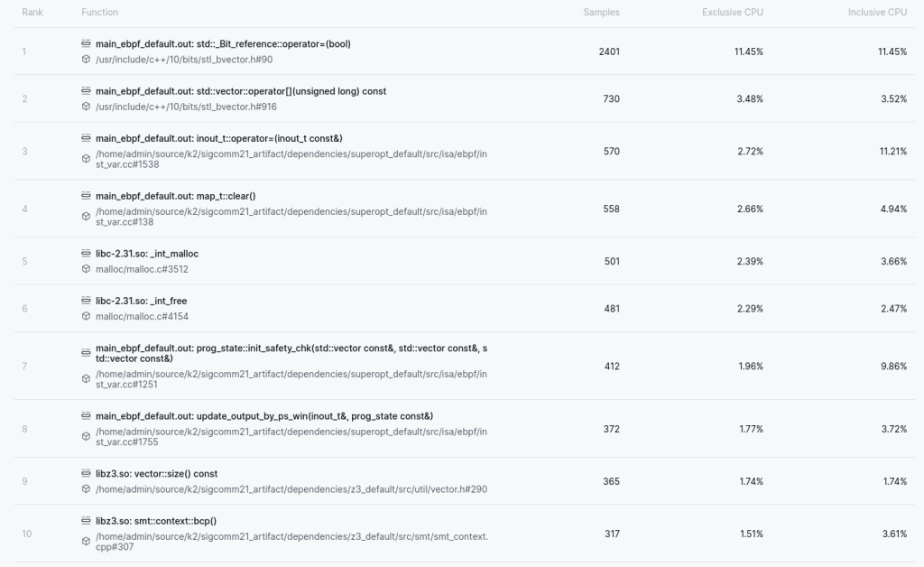Click the package icon beside malloc/malloc.c#3512
Viewport: 924px width, 567px height.
point(87,269)
